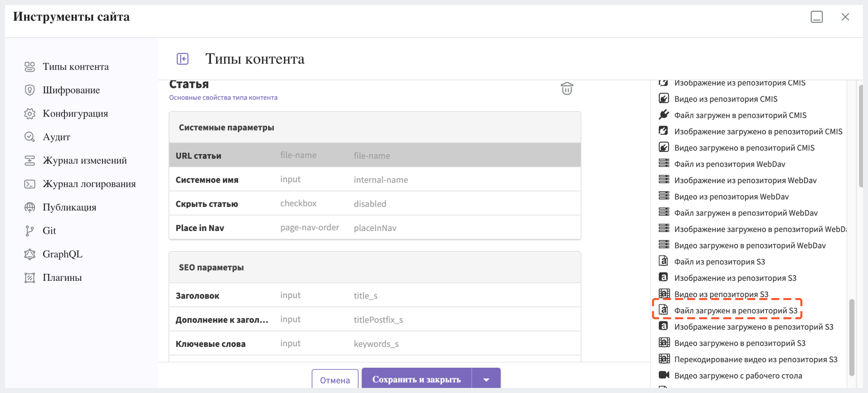Click icon of Перекодирование видео из репозитория S3
Screen dimensions: 868x393
click(x=664, y=359)
